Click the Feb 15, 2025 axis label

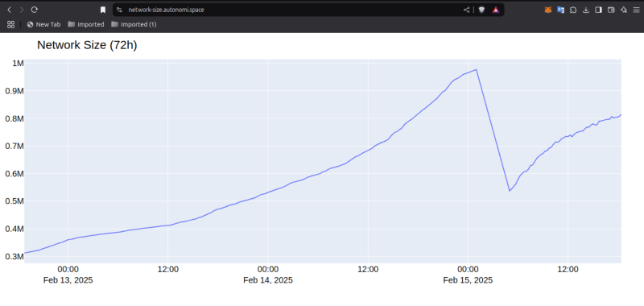(x=468, y=280)
